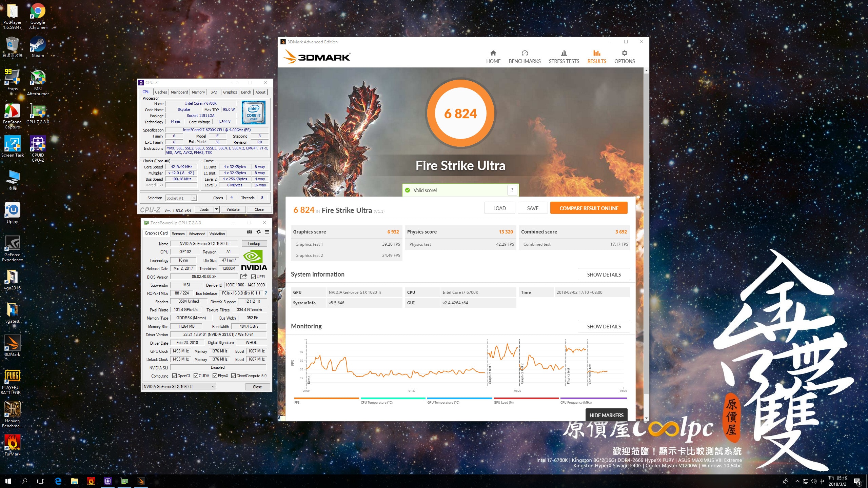This screenshot has height=488, width=868.
Task: Toggle OpenCL checkbox in GPU-Z
Action: pyautogui.click(x=174, y=376)
